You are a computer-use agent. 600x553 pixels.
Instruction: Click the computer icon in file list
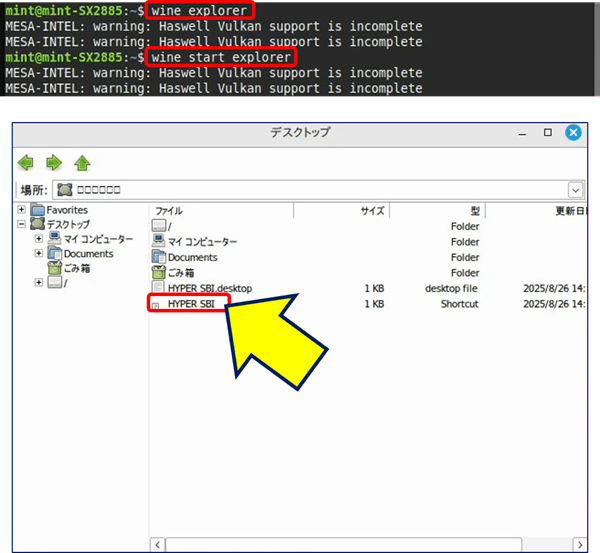(158, 241)
